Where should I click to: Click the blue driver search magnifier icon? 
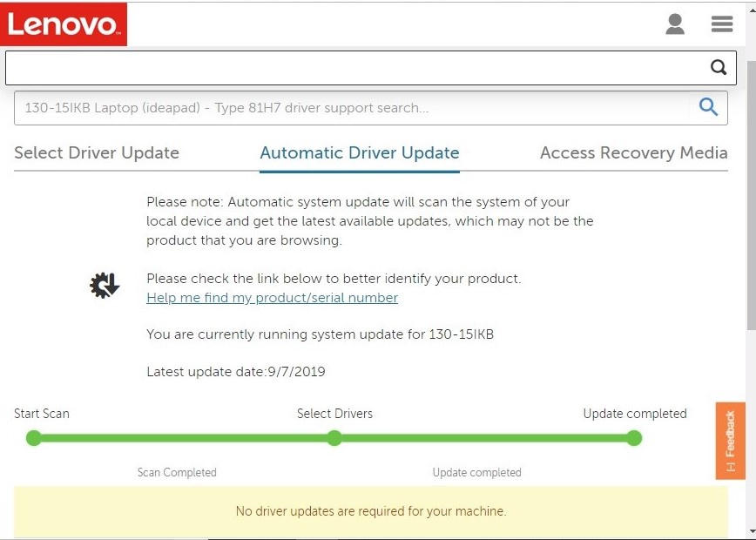click(708, 106)
